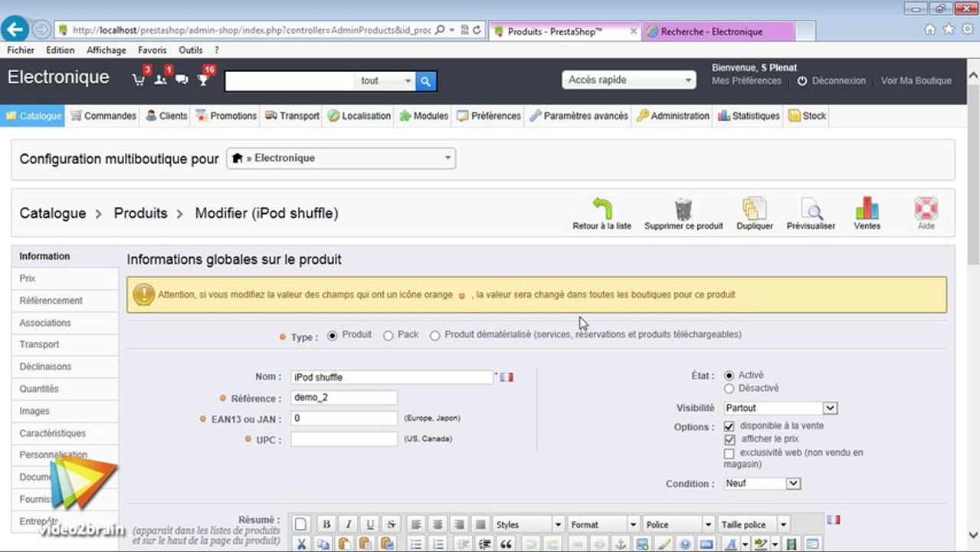
Task: Open the messages notification icon
Action: [x=182, y=80]
